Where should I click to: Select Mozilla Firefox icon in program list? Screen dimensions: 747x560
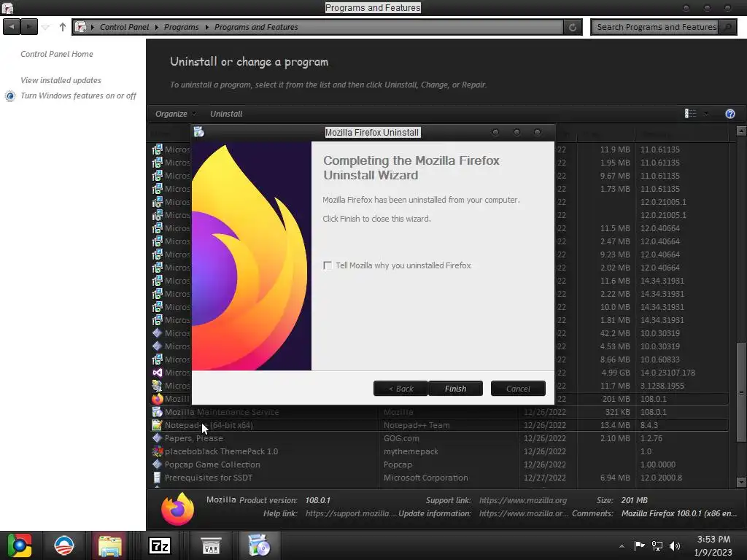point(158,399)
